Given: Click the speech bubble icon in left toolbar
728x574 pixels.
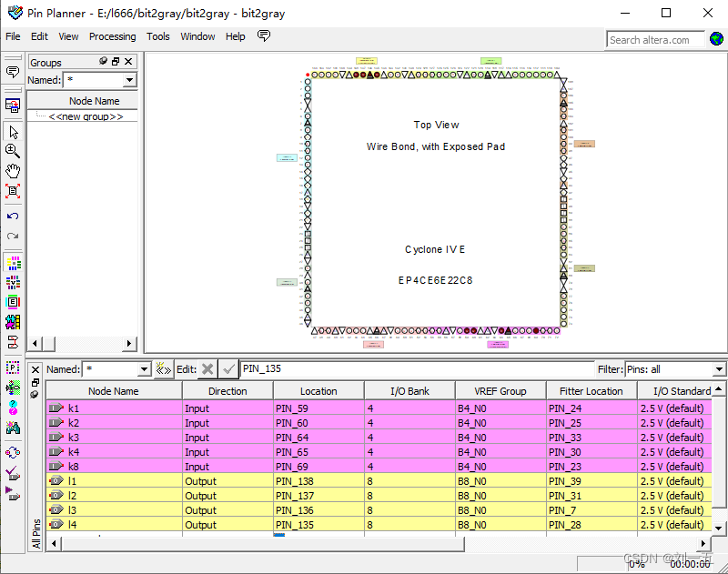Looking at the screenshot, I should [x=13, y=72].
